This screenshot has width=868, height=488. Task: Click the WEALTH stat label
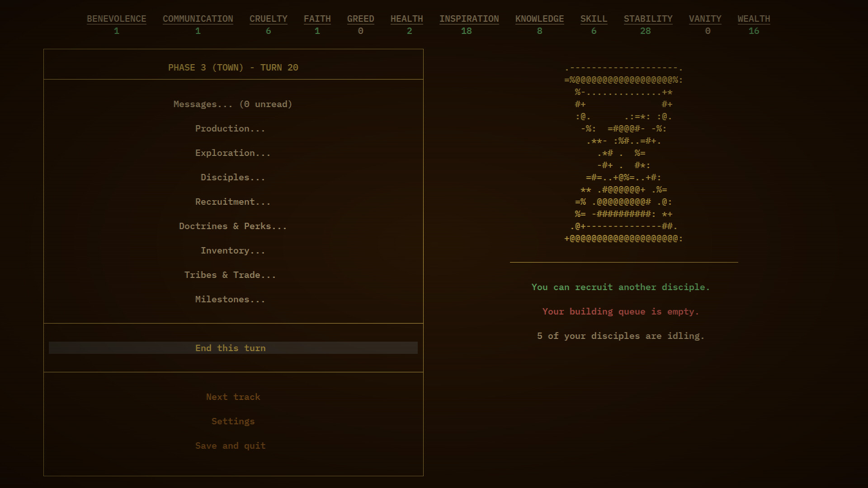click(754, 19)
